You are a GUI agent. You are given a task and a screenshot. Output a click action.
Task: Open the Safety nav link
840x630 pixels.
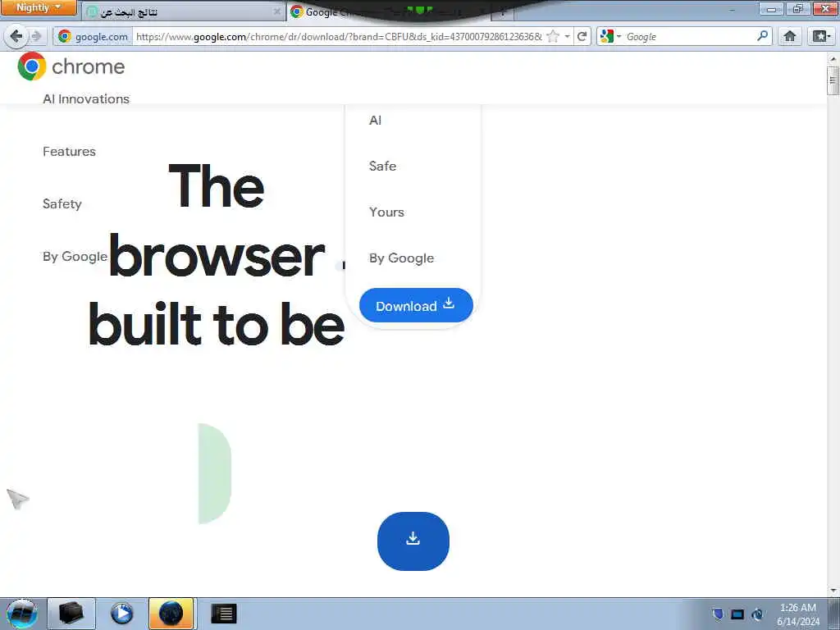click(62, 204)
